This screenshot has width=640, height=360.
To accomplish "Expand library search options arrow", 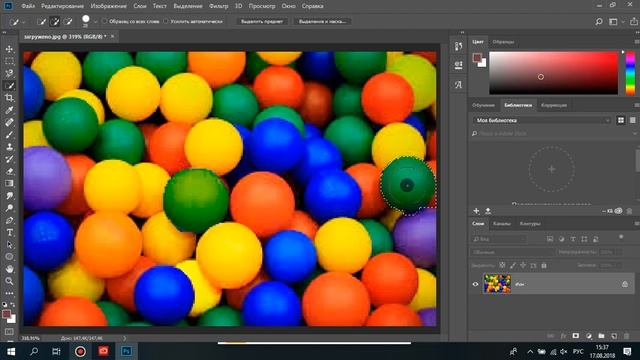I will coord(635,133).
